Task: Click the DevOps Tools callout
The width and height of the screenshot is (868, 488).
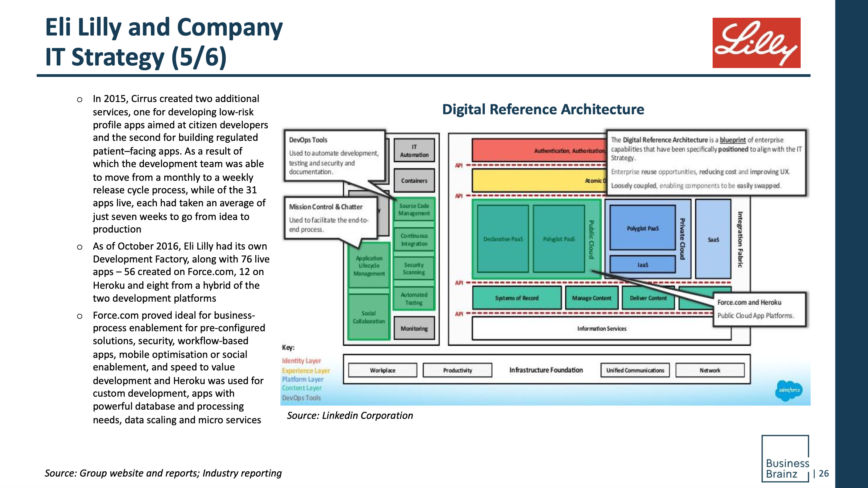Action: [334, 155]
